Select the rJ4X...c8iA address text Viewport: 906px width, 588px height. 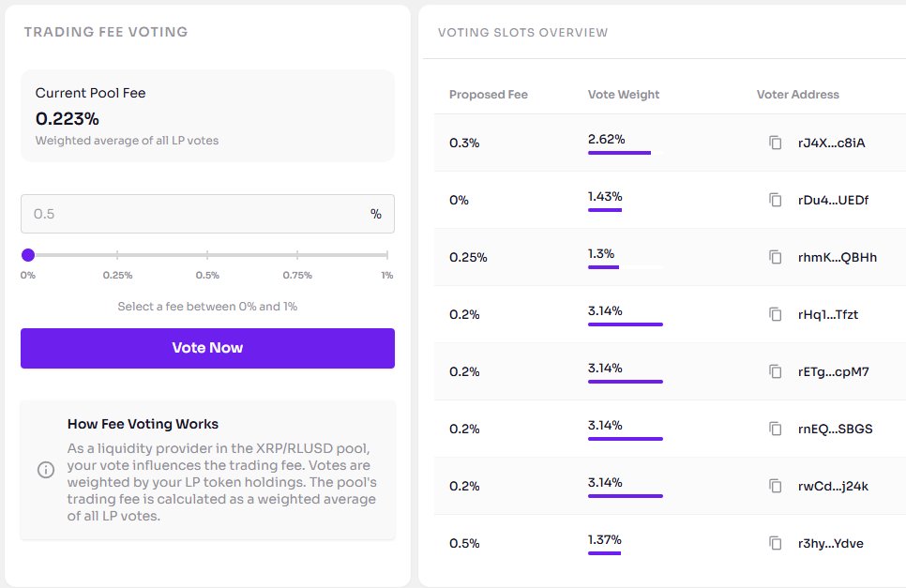click(832, 143)
